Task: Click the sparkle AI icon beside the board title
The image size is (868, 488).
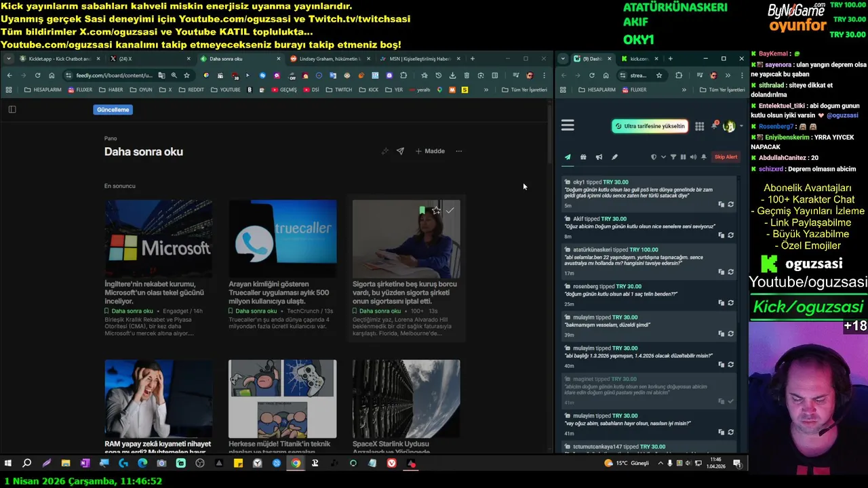Action: 384,151
